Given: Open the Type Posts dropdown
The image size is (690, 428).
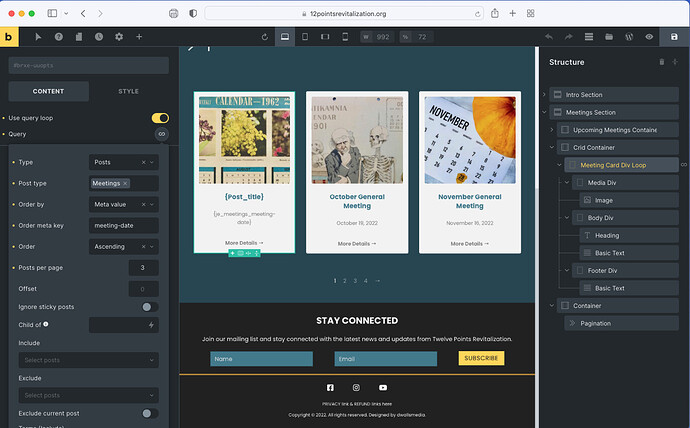Looking at the screenshot, I should (124, 162).
